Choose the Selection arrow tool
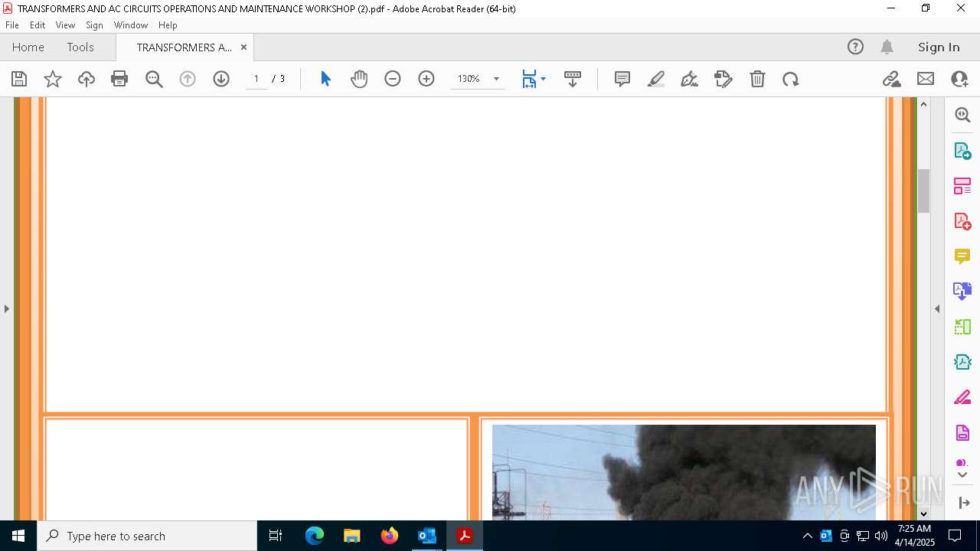Screen dimensions: 980x551 (325, 79)
